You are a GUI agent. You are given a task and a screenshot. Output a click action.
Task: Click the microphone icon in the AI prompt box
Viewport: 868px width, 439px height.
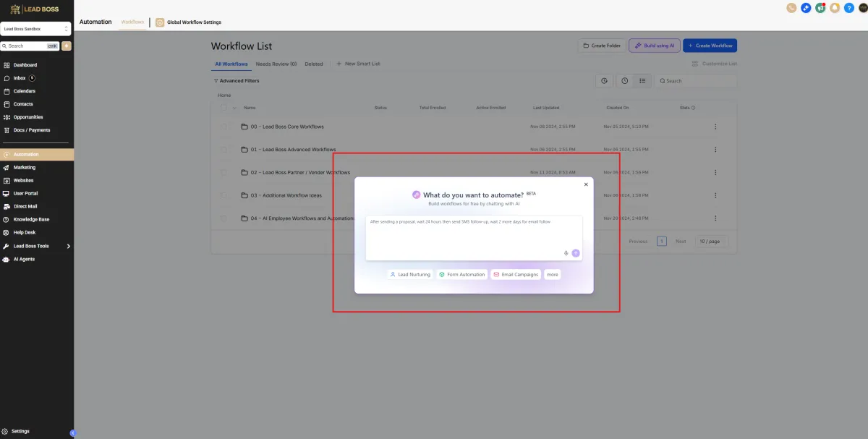coord(566,253)
